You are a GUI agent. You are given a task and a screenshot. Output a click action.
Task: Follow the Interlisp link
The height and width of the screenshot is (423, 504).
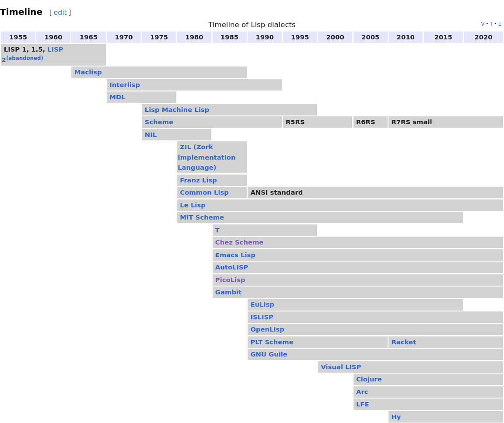(x=125, y=85)
